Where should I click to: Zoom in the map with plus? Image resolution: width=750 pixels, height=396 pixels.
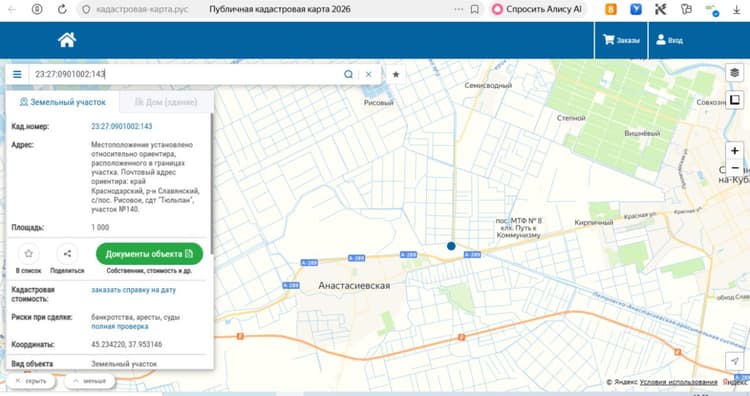(735, 151)
